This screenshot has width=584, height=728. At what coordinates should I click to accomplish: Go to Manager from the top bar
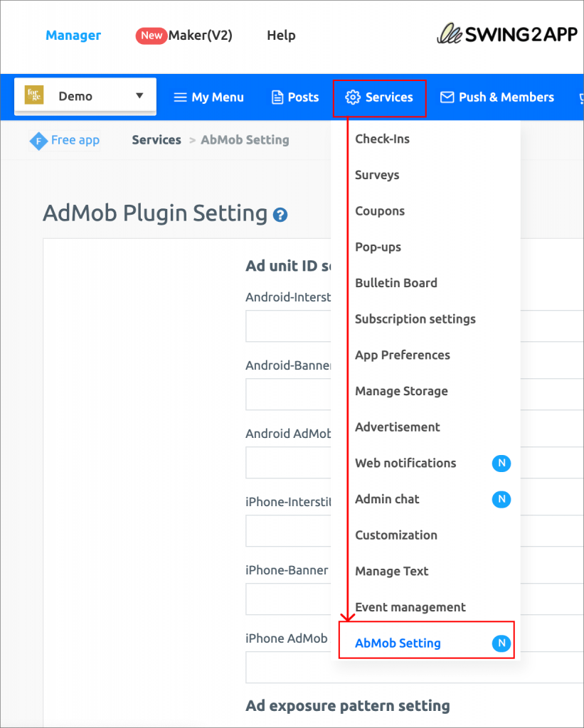pos(73,35)
